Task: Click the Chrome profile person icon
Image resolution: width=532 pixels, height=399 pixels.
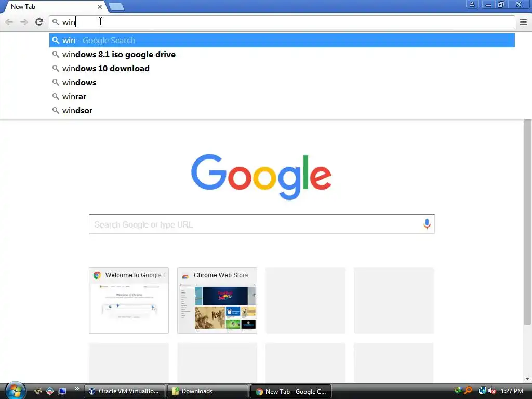Action: (x=472, y=4)
